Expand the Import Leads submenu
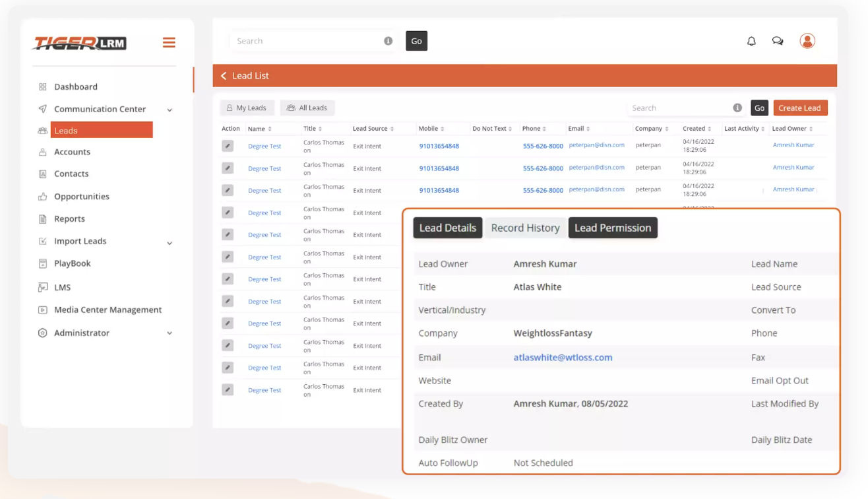 coord(170,242)
